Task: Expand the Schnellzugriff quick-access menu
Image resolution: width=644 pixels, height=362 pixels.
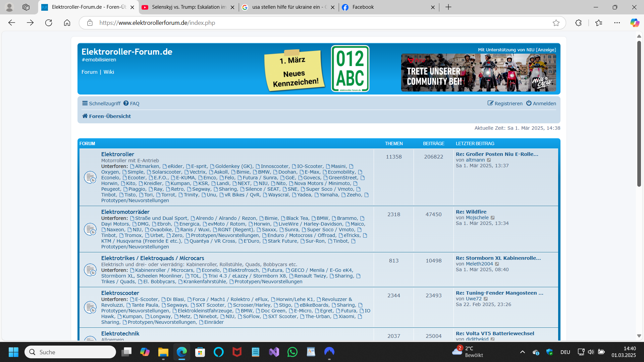Action: point(101,104)
